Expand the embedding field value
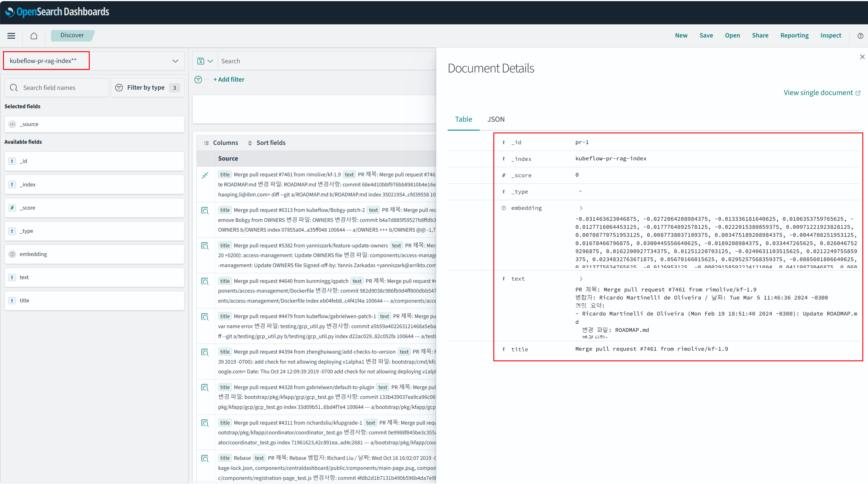 [x=581, y=208]
